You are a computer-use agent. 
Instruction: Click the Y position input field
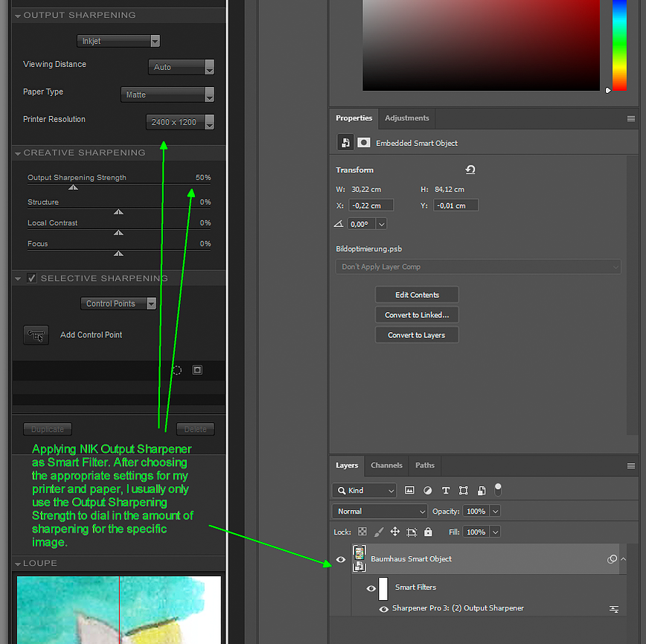tap(455, 205)
